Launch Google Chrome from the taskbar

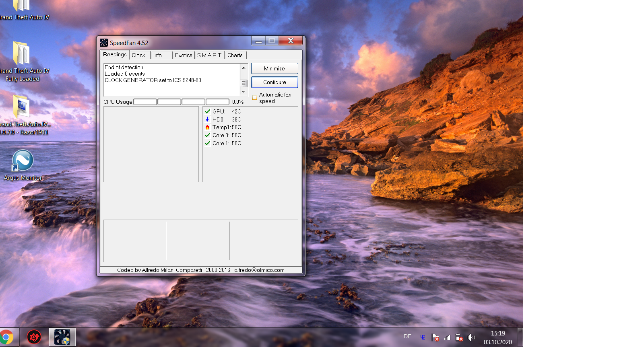click(x=6, y=337)
